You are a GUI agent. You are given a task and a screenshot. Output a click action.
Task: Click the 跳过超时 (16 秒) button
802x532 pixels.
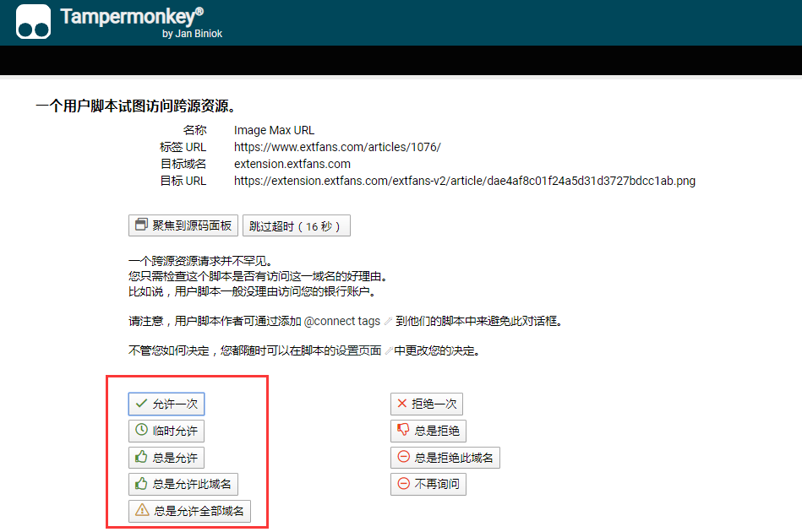[296, 225]
